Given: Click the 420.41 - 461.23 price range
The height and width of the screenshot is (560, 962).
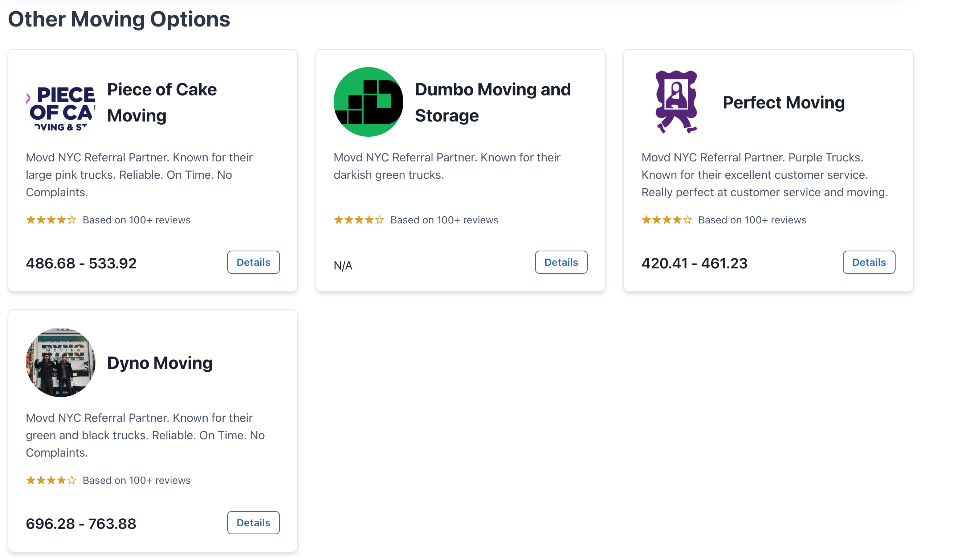Looking at the screenshot, I should point(694,263).
